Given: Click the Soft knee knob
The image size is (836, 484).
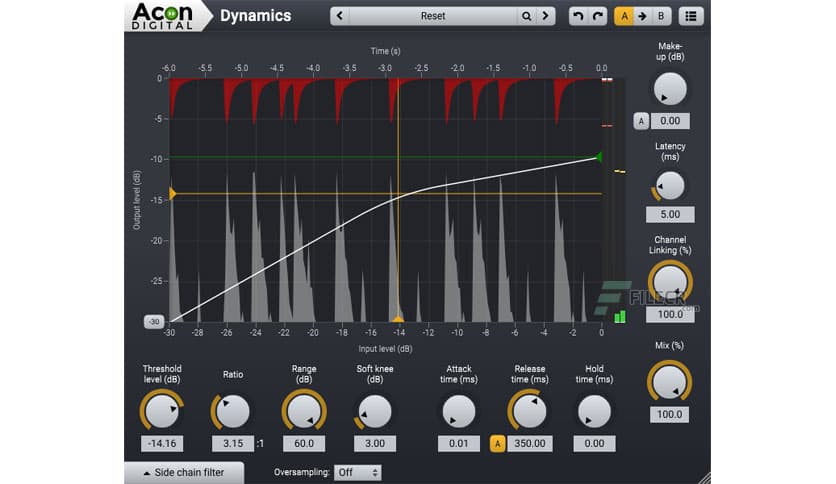Looking at the screenshot, I should tap(375, 411).
